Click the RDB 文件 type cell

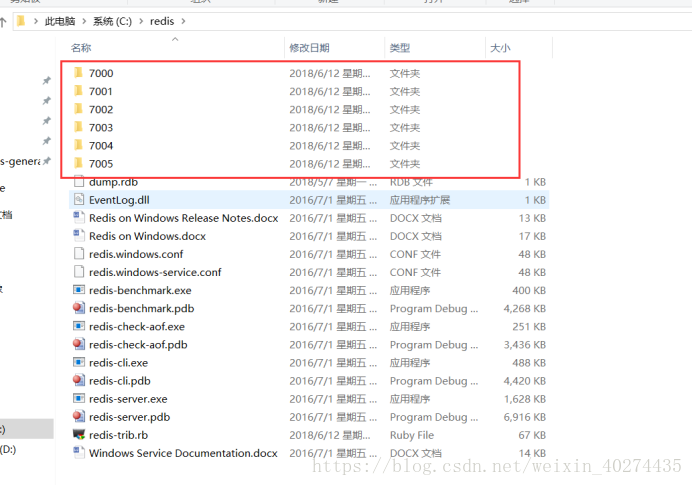coord(411,182)
